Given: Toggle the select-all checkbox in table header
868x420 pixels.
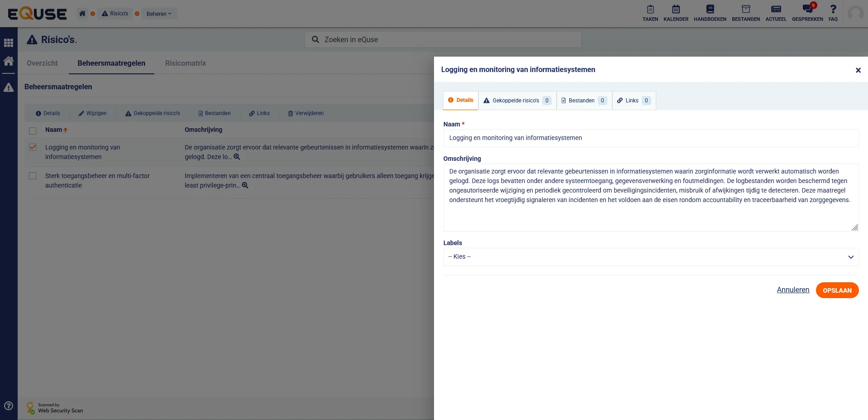Looking at the screenshot, I should [x=33, y=131].
